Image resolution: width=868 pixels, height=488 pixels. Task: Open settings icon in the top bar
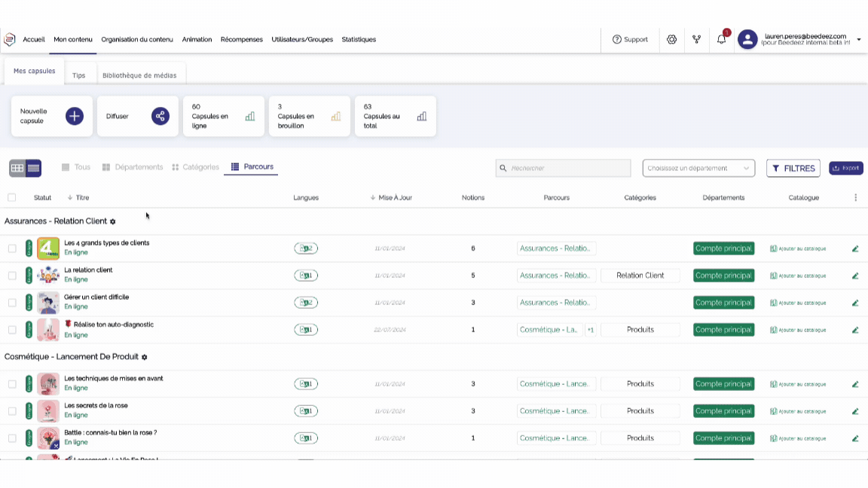coord(672,39)
